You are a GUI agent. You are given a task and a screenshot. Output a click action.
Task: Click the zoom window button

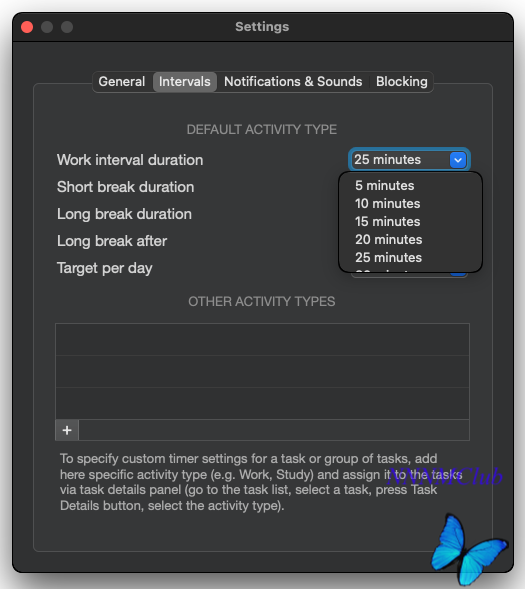67,27
